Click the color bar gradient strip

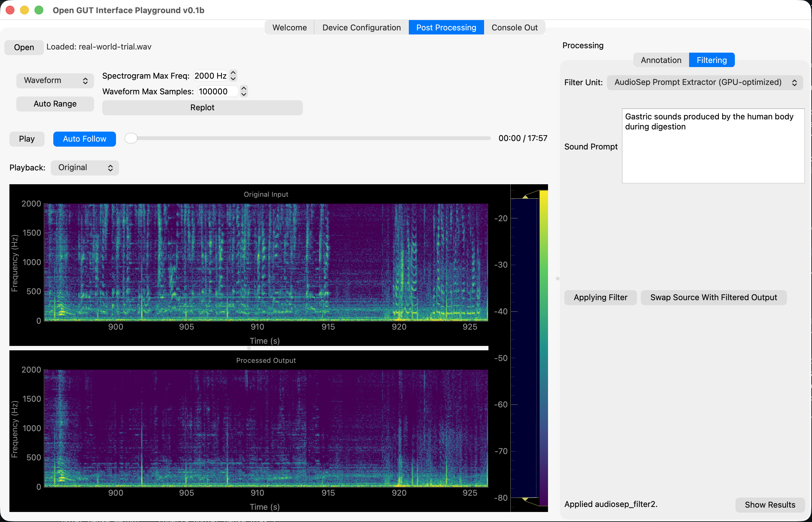(x=544, y=348)
